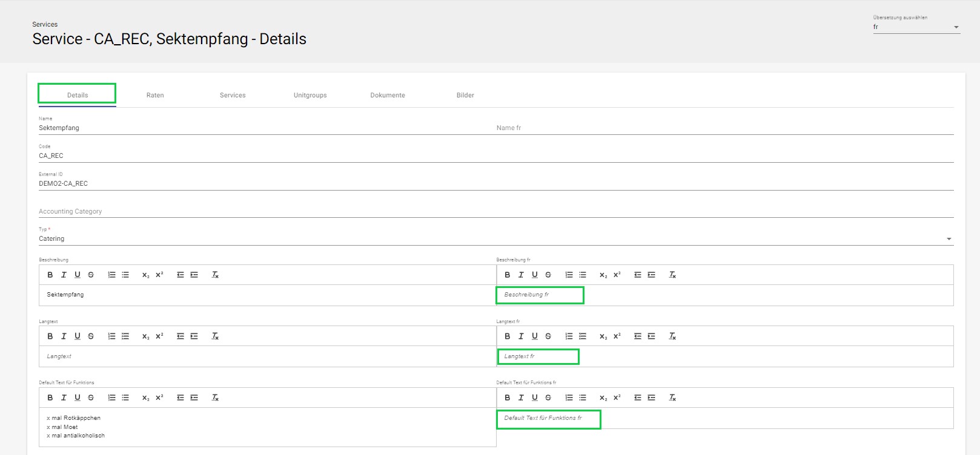Insert bullet list in Default Text für Funktions editor
This screenshot has height=455, width=980.
click(125, 398)
